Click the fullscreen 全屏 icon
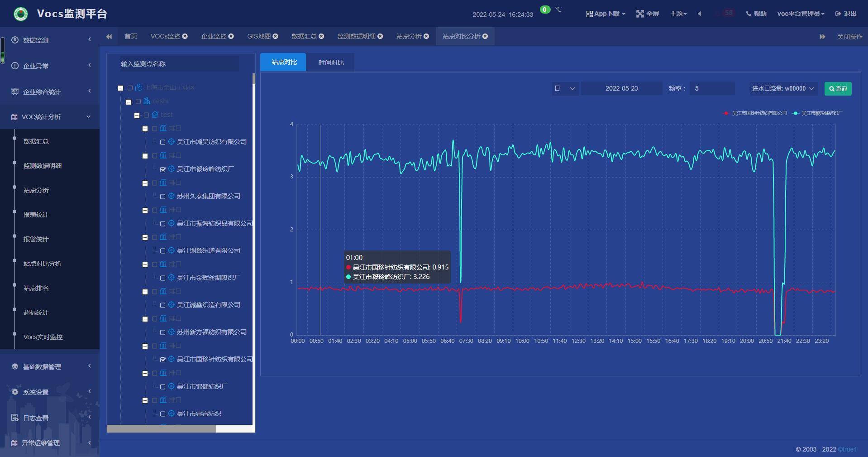 point(640,14)
